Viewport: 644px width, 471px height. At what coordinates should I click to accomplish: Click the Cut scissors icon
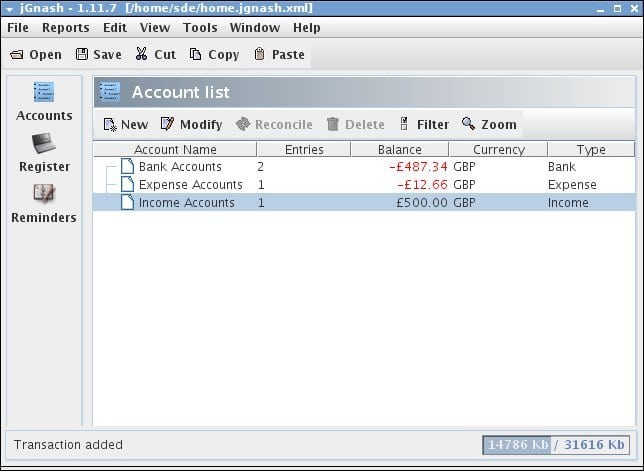[141, 54]
